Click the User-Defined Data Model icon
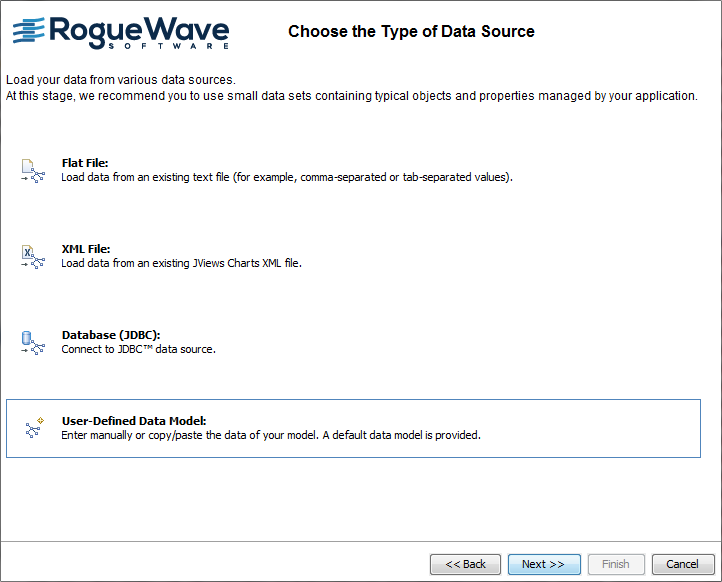 click(x=33, y=429)
